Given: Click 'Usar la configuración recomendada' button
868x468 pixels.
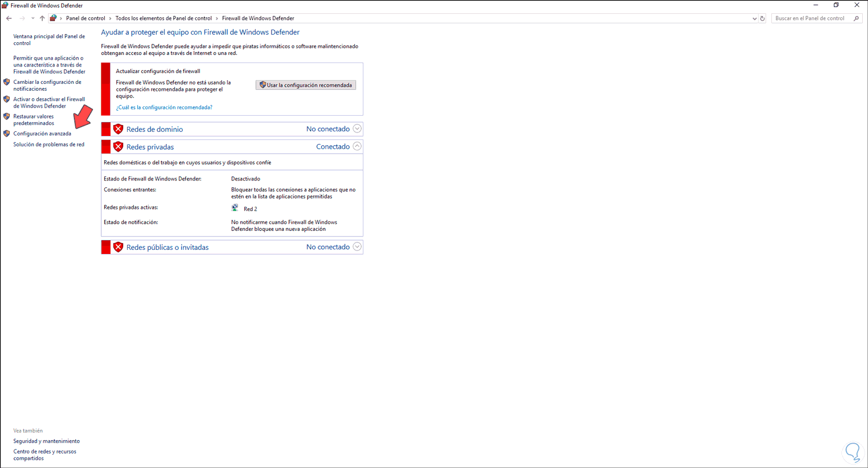Looking at the screenshot, I should pyautogui.click(x=306, y=85).
